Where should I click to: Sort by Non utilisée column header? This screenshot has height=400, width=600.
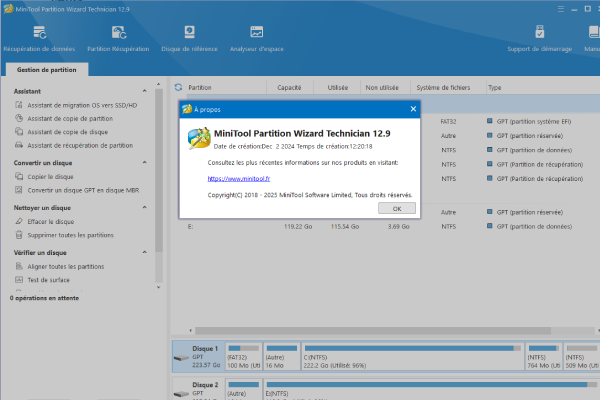(382, 88)
